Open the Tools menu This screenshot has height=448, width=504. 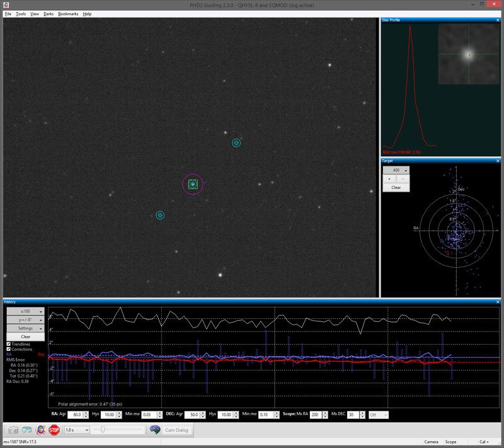click(x=21, y=13)
